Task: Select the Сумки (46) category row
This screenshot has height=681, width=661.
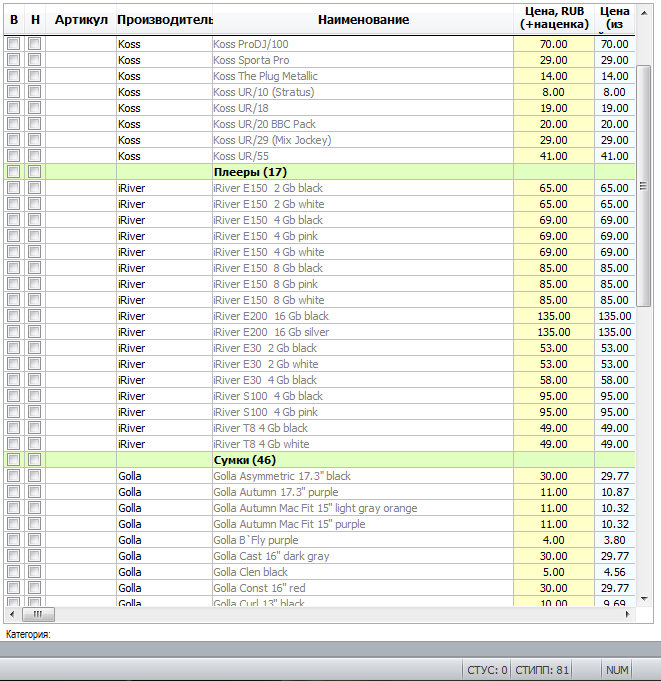Action: click(x=319, y=460)
